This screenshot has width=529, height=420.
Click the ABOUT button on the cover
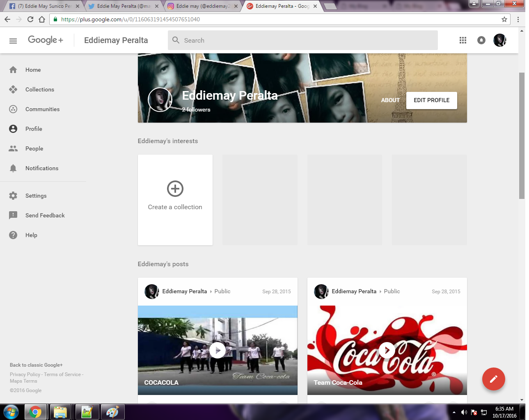coord(390,100)
